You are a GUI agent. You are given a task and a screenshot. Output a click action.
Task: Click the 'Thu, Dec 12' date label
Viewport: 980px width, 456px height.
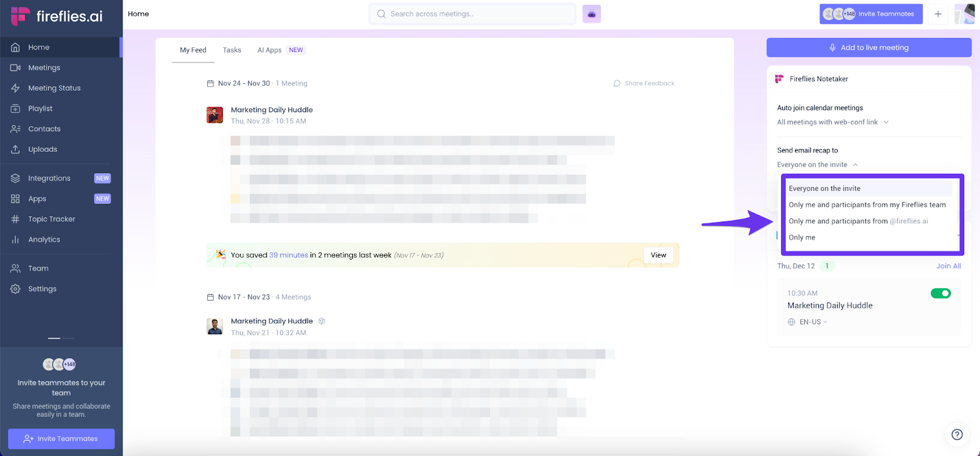(796, 266)
